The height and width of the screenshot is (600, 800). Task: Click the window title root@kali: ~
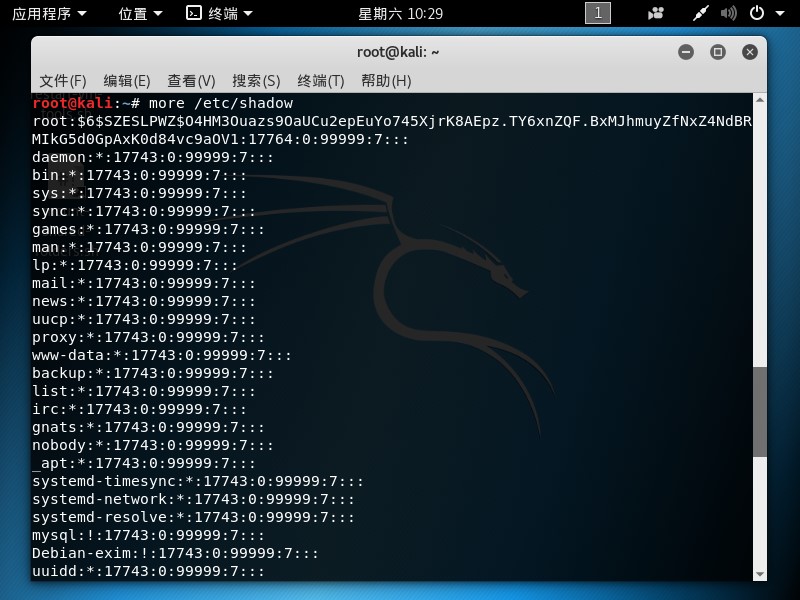[x=398, y=52]
